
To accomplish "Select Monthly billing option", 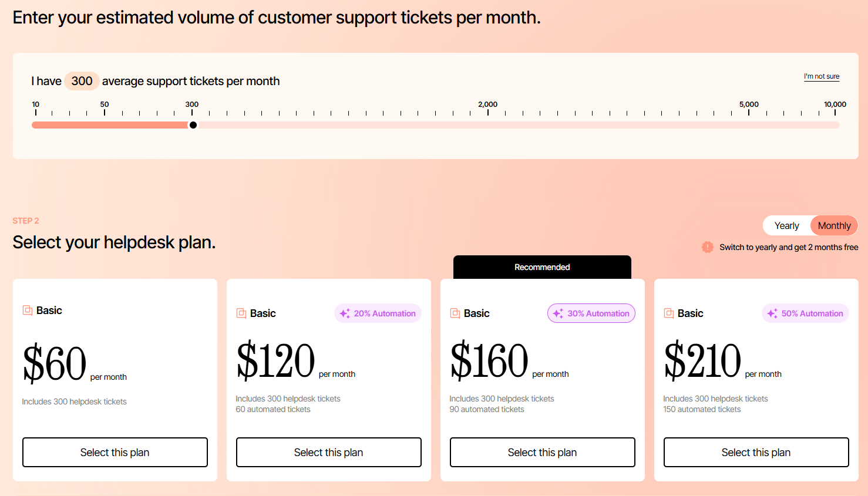I will tap(834, 225).
